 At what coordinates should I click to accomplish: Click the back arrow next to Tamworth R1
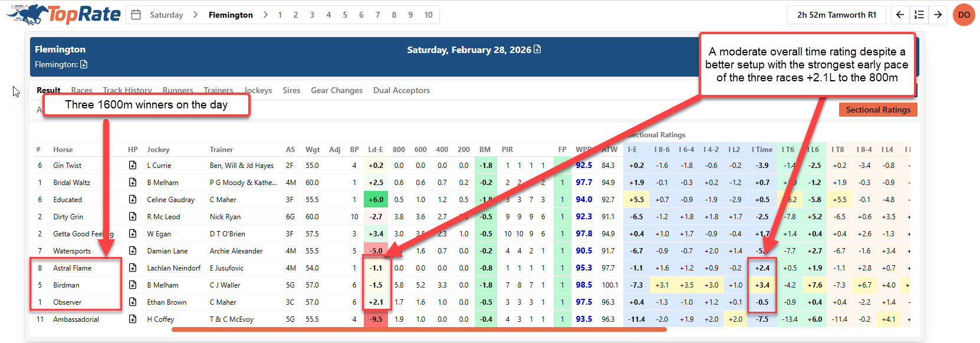900,15
